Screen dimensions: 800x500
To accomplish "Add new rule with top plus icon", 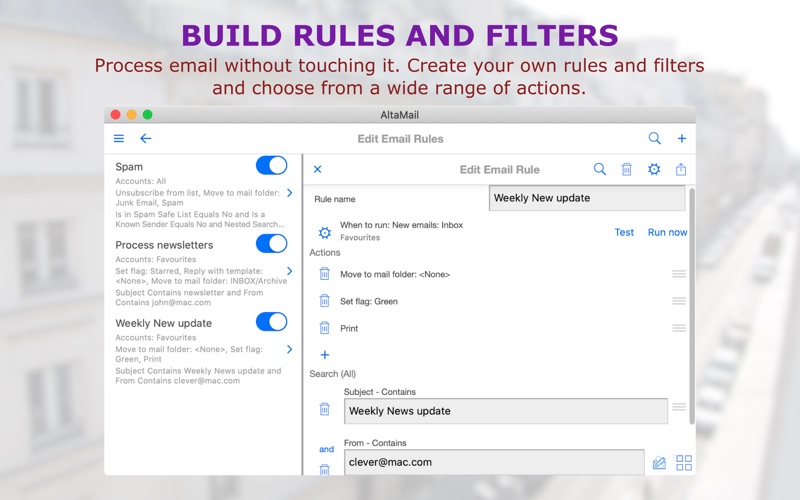I will point(682,138).
